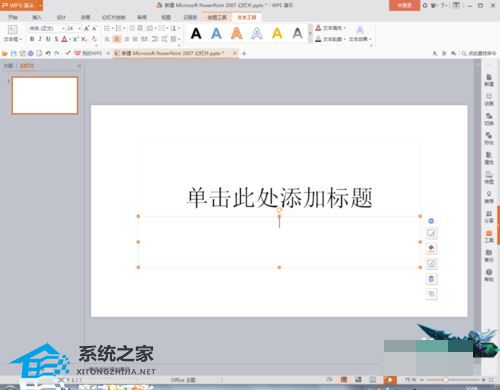The image size is (500, 390).
Task: Click the title placeholder text on slide
Action: pos(279,197)
